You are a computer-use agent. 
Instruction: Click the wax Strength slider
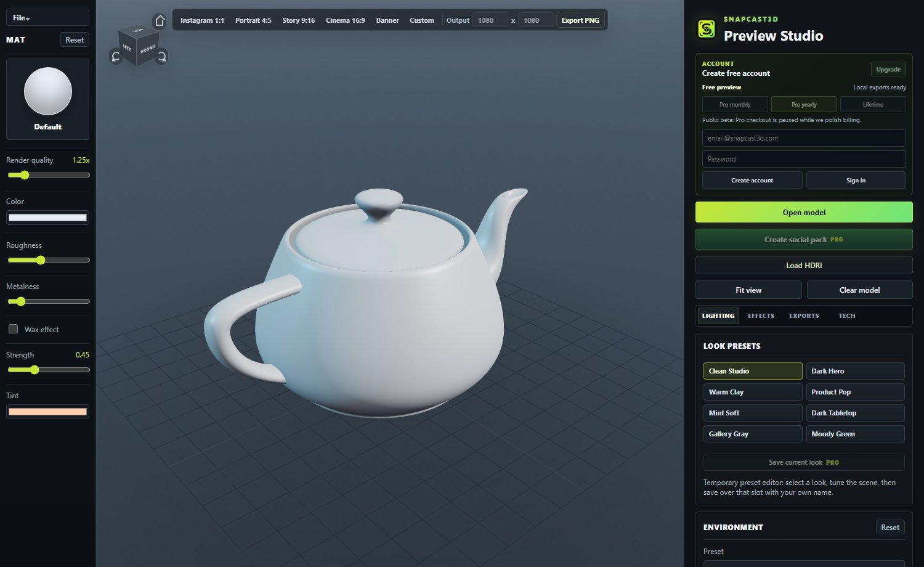pos(48,370)
